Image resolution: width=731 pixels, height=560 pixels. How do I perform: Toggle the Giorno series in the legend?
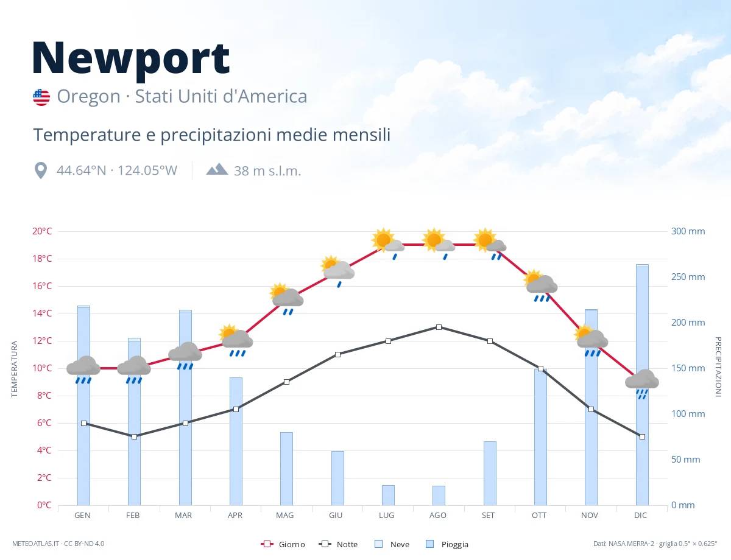point(283,544)
